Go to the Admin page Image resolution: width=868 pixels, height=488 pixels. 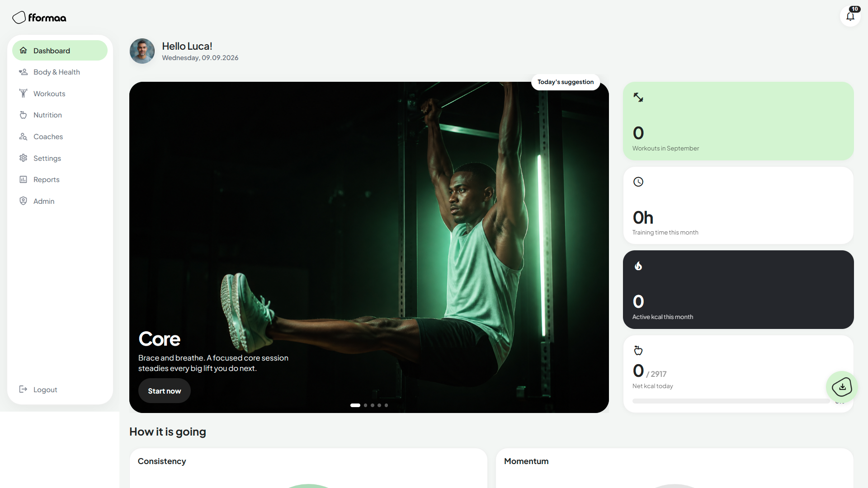tap(60, 201)
